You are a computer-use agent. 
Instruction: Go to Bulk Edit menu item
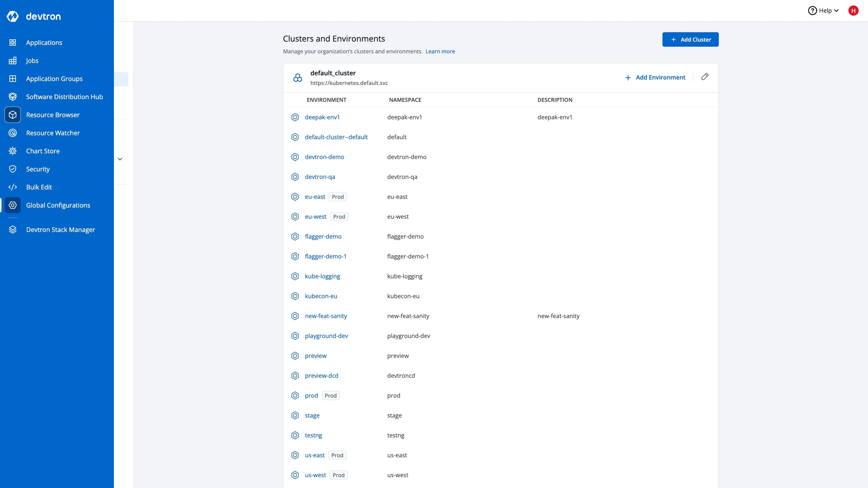39,187
